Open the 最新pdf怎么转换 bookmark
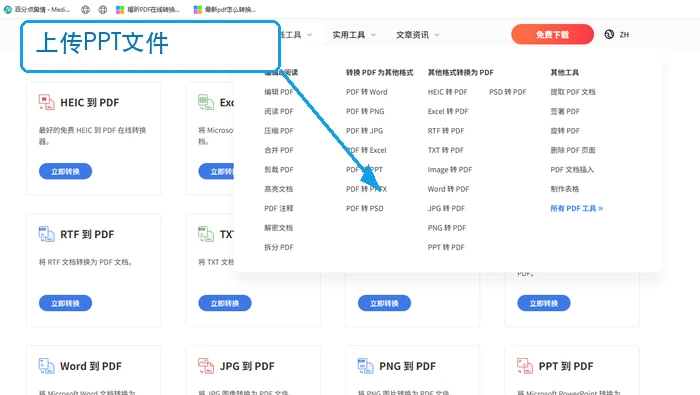Viewport: 700px width, 395px height. [225, 9]
